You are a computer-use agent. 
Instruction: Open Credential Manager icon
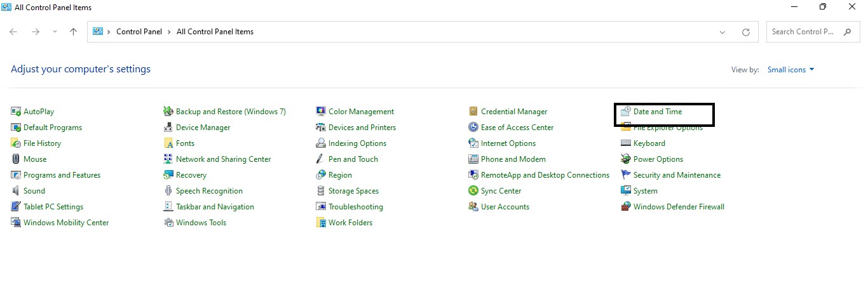473,112
